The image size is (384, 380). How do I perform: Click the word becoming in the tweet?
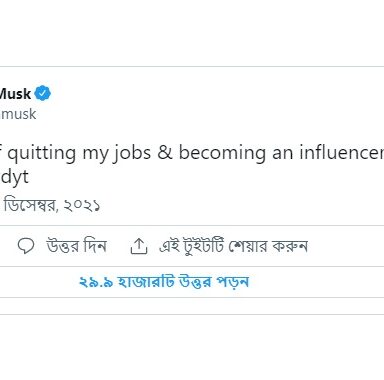[x=222, y=153]
